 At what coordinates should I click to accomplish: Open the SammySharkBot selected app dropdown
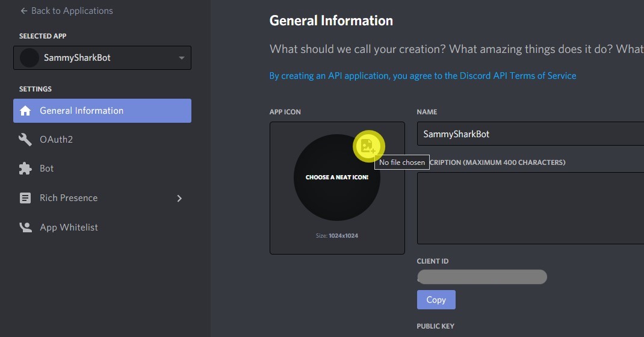pyautogui.click(x=102, y=58)
